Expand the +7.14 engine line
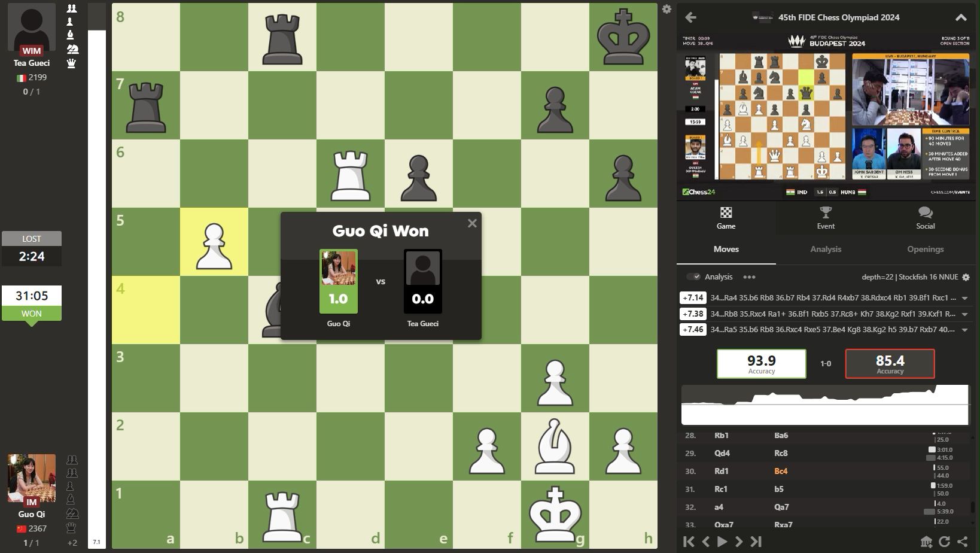The image size is (980, 553). click(x=964, y=298)
